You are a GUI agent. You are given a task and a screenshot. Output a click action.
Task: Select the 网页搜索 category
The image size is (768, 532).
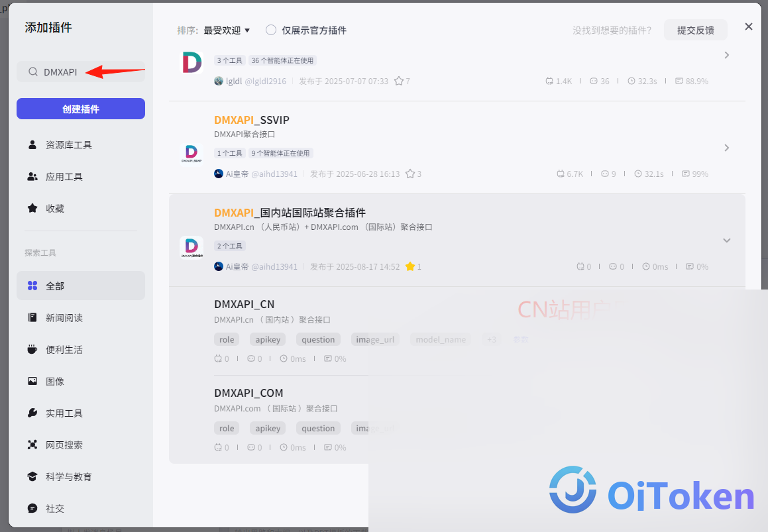click(x=81, y=445)
